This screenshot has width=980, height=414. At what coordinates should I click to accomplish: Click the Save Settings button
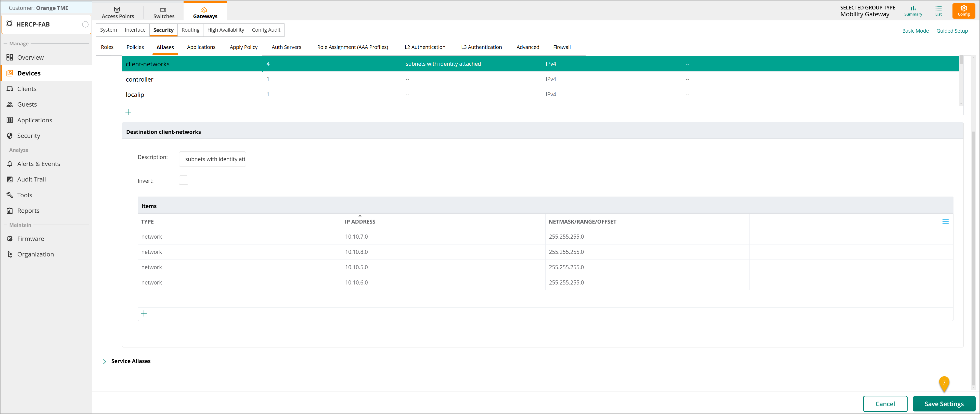click(944, 404)
